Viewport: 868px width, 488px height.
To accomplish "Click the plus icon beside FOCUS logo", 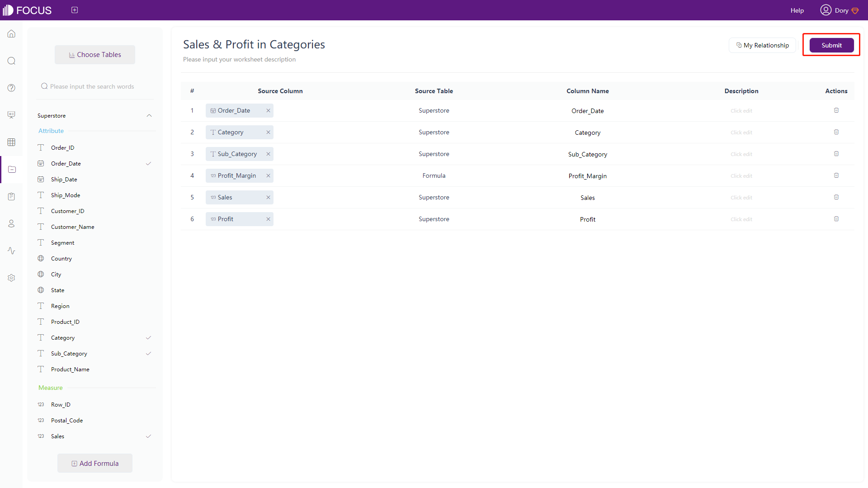I will click(75, 10).
